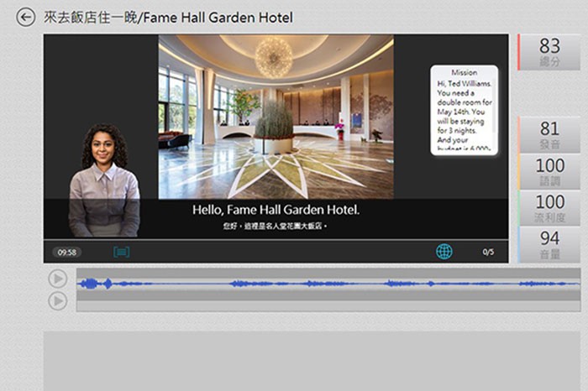Image resolution: width=588 pixels, height=391 pixels.
Task: Click the Mission card text
Action: click(464, 111)
